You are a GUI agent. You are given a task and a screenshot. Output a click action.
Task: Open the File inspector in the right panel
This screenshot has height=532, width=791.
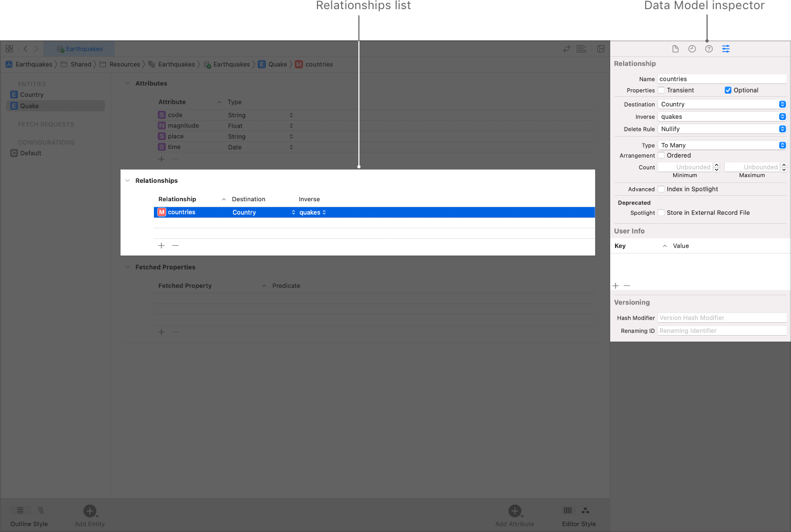pos(675,48)
